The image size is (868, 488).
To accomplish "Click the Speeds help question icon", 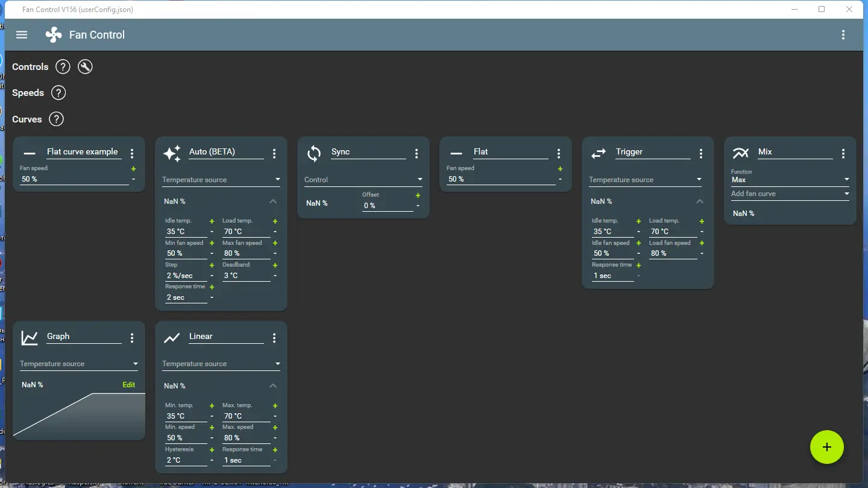I will pos(58,93).
